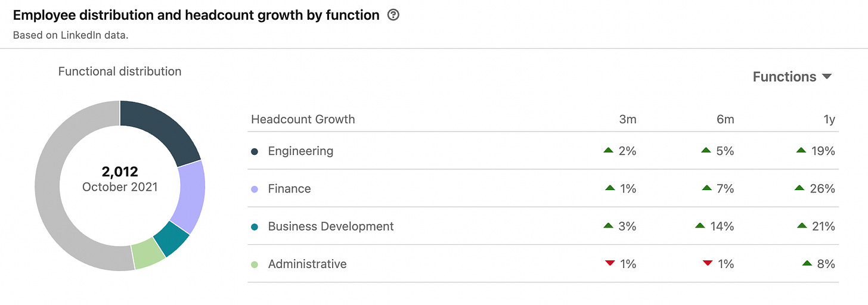Click the 3m column header
The image size is (868, 305).
[x=628, y=120]
